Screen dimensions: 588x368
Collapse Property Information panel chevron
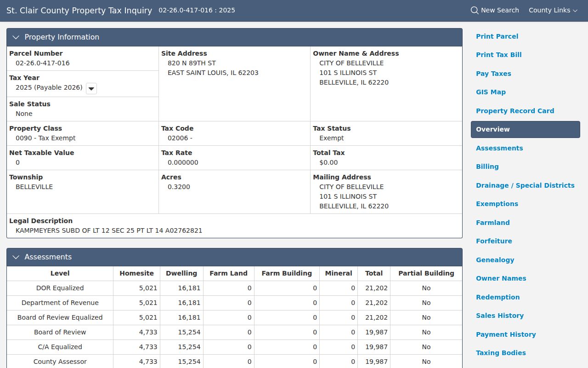pyautogui.click(x=16, y=37)
